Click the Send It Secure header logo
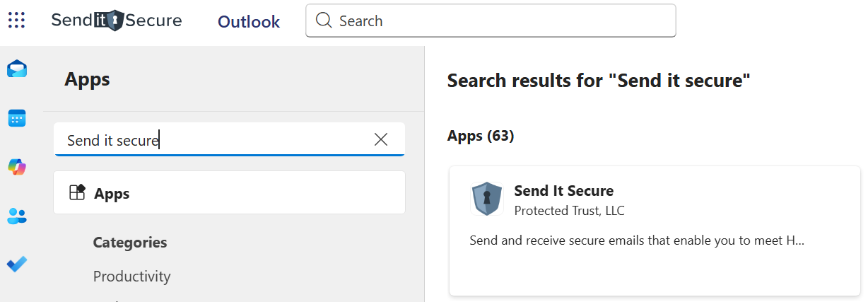 point(117,21)
